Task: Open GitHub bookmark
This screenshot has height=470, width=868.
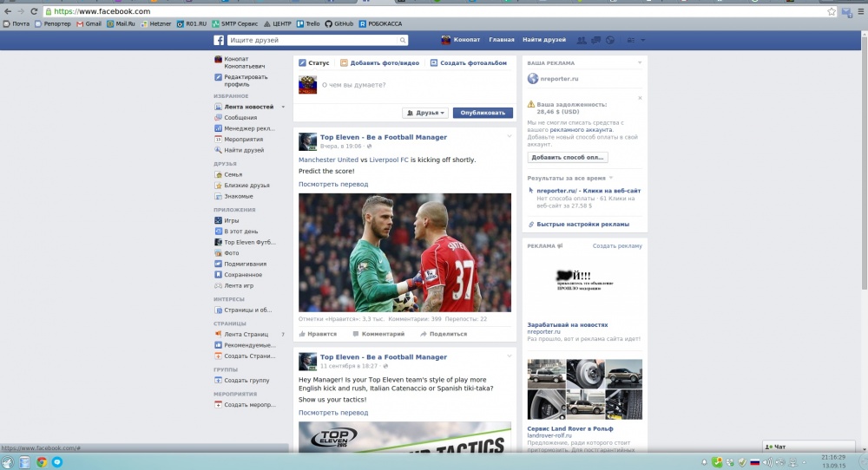Action: 339,23
